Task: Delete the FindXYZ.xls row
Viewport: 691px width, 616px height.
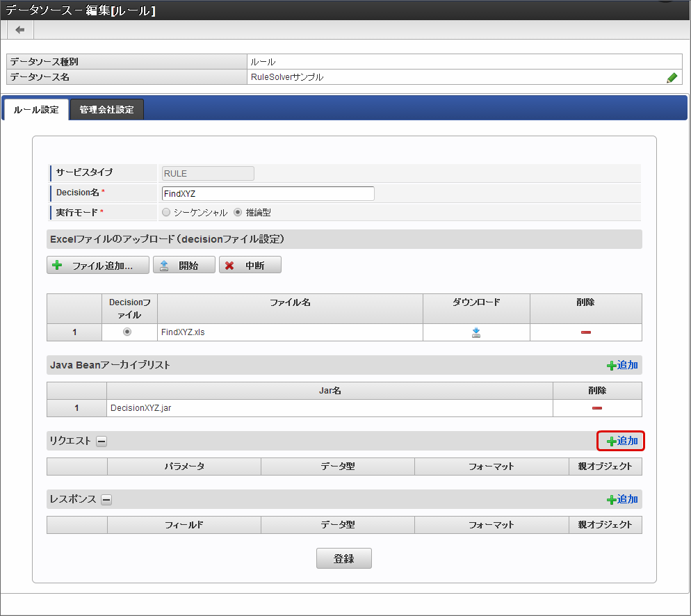Action: click(585, 332)
